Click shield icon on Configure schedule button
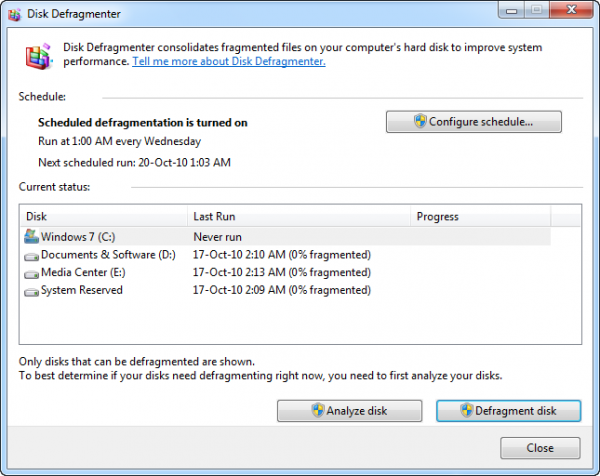 (420, 122)
